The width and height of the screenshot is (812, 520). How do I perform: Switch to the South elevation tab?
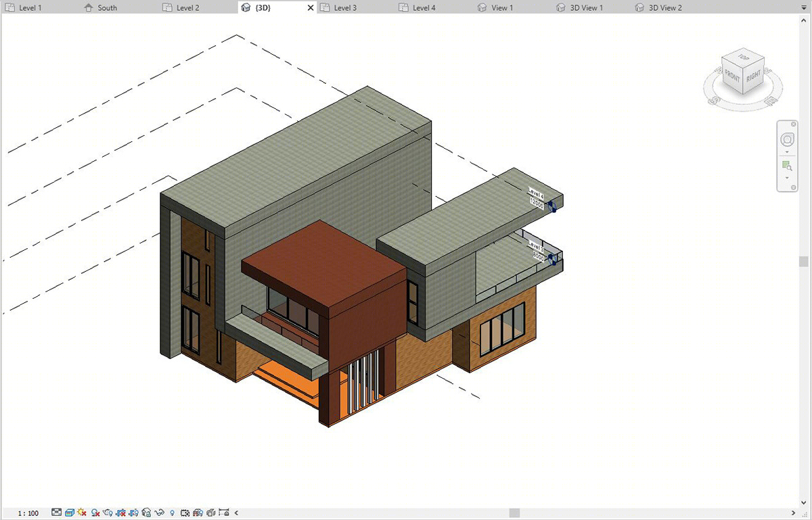[107, 7]
